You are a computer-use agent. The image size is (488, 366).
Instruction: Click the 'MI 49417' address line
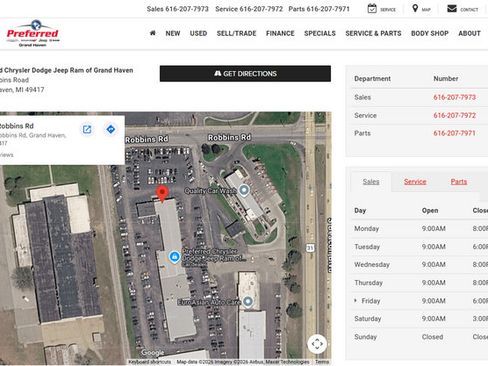(x=22, y=90)
